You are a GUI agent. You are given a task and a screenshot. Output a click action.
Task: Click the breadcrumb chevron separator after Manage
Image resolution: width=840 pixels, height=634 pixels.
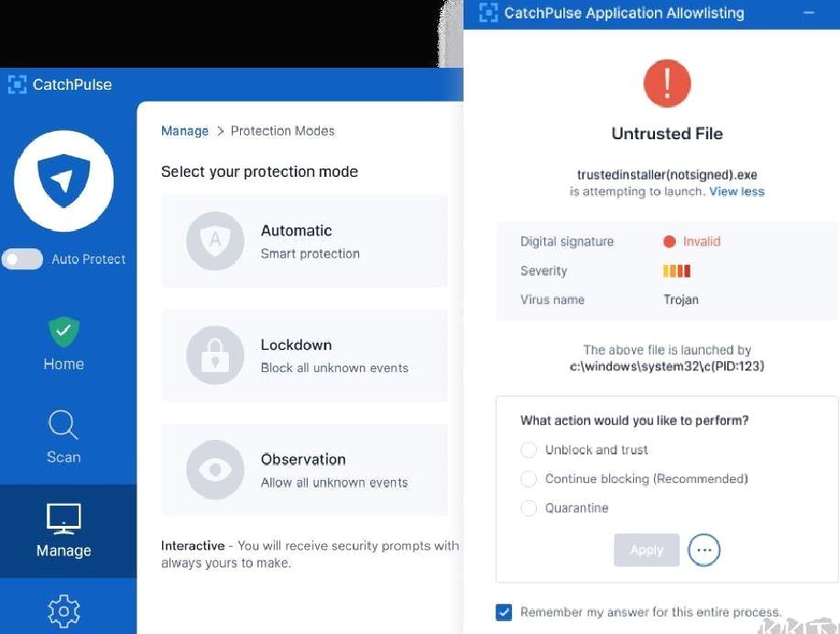tap(220, 131)
